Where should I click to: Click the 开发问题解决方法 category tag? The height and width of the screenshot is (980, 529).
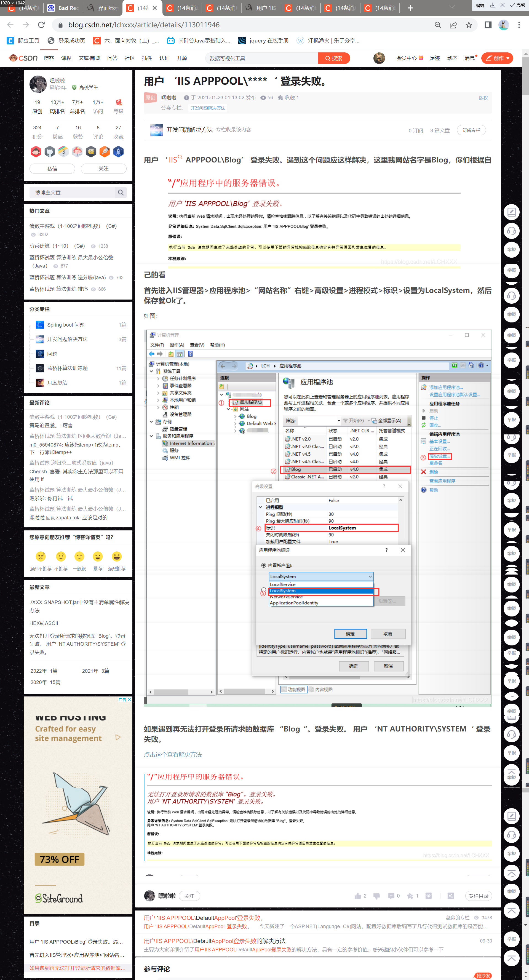coord(208,108)
